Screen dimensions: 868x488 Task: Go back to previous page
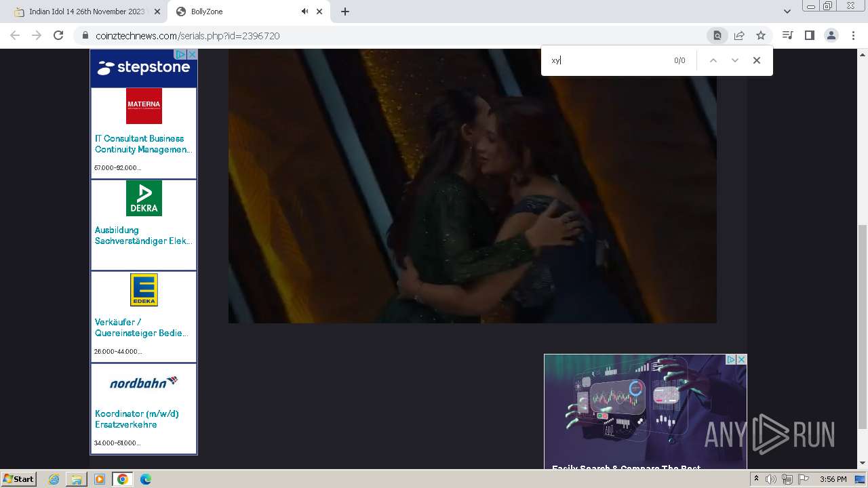coord(15,35)
